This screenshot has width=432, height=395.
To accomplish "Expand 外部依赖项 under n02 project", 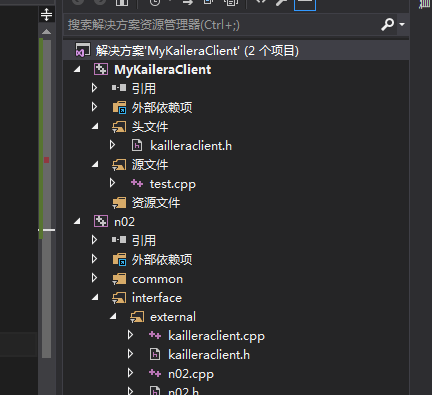I will pyautogui.click(x=95, y=259).
